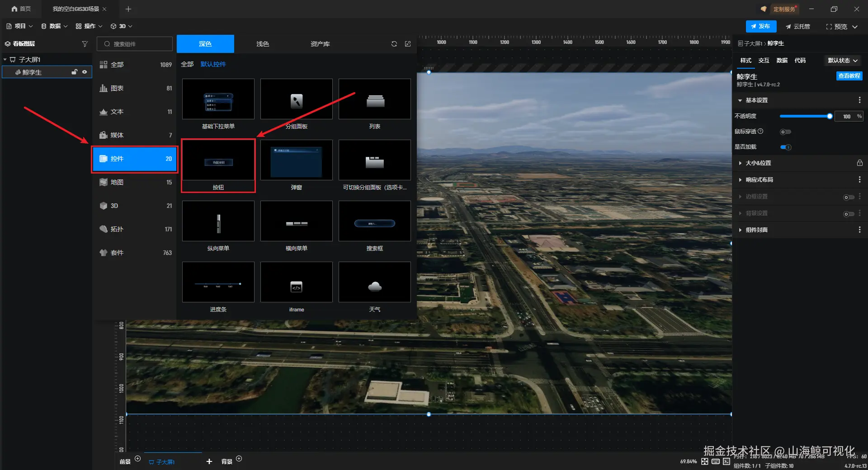Screen dimensions: 868x470
Task: Switch to the 浅色 light theme tab
Action: [x=263, y=44]
